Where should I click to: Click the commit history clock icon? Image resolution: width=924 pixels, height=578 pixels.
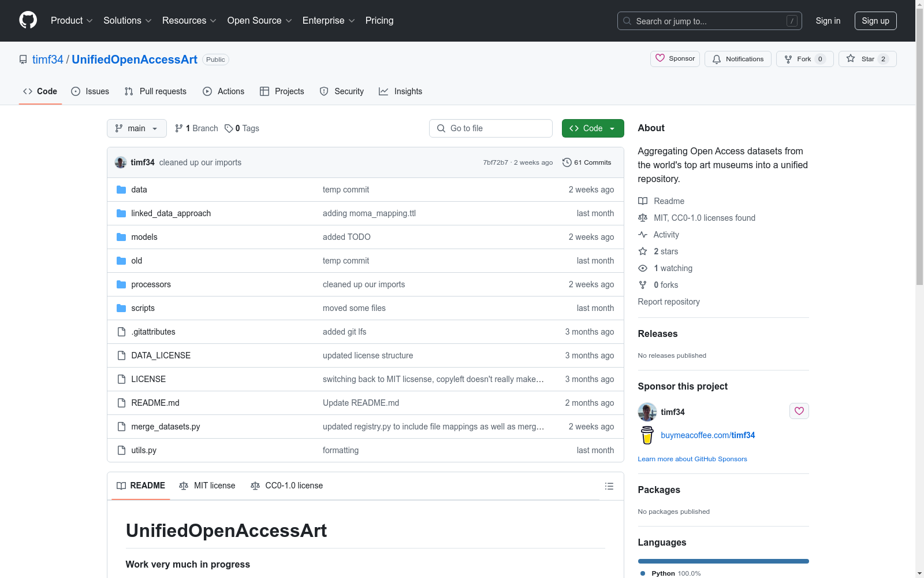click(x=567, y=162)
